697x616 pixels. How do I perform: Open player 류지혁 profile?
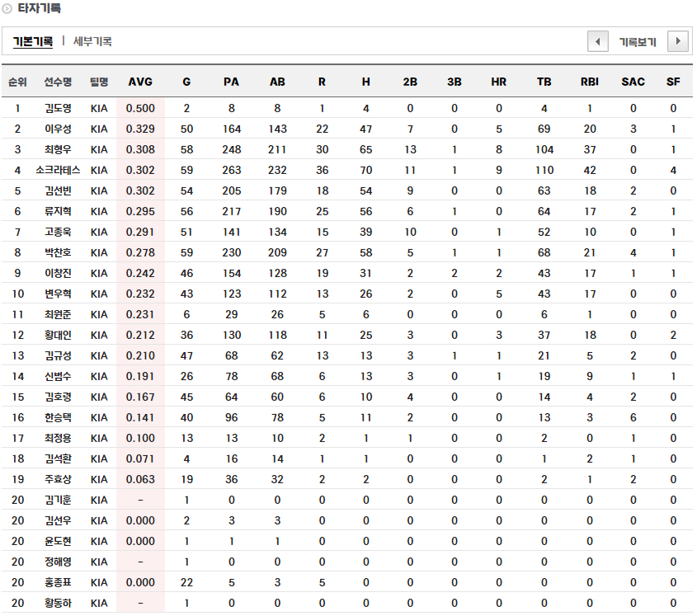point(58,211)
